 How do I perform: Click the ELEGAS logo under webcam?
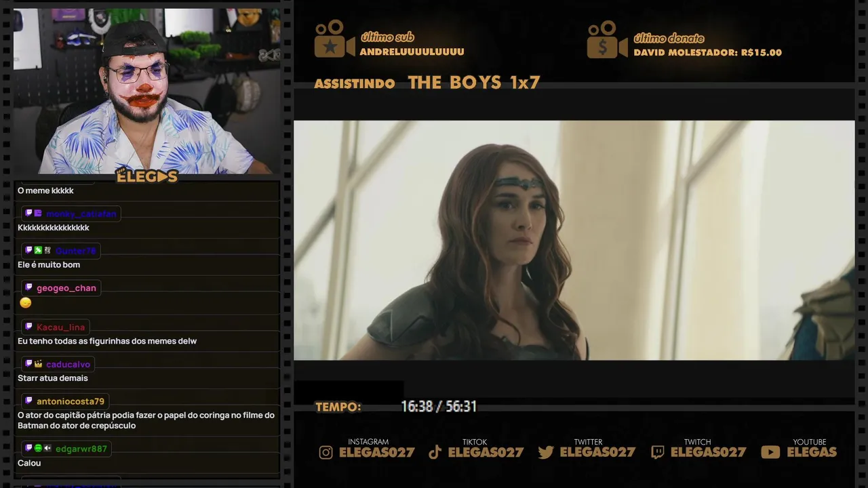[x=147, y=176]
